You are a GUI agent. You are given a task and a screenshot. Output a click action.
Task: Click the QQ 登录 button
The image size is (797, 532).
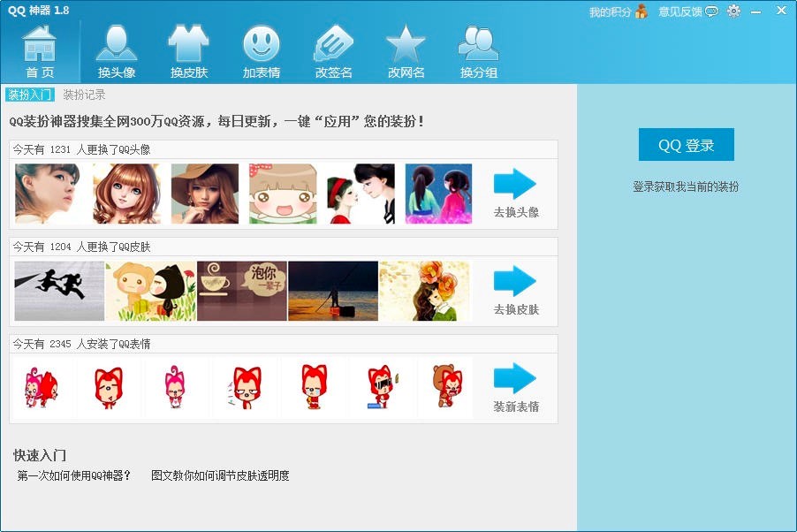686,144
